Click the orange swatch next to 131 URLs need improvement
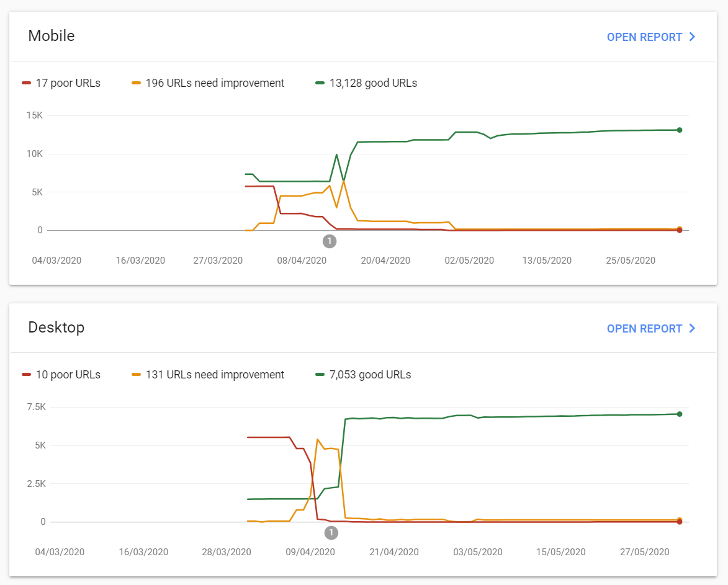Screen dimensions: 728x585 click(136, 374)
